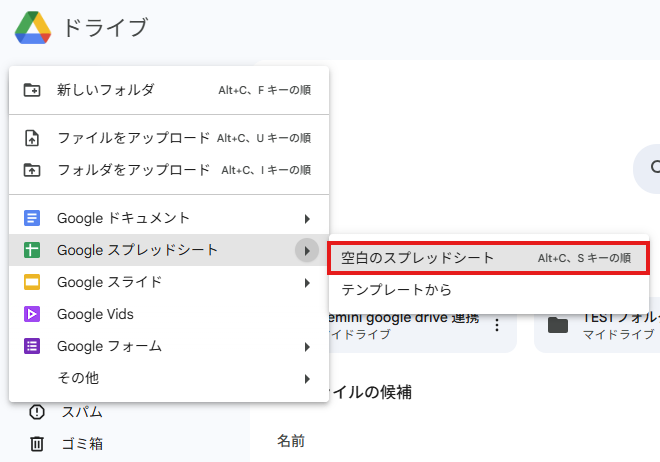Expand Google フォーム submenu arrow
The width and height of the screenshot is (660, 462).
coord(307,347)
